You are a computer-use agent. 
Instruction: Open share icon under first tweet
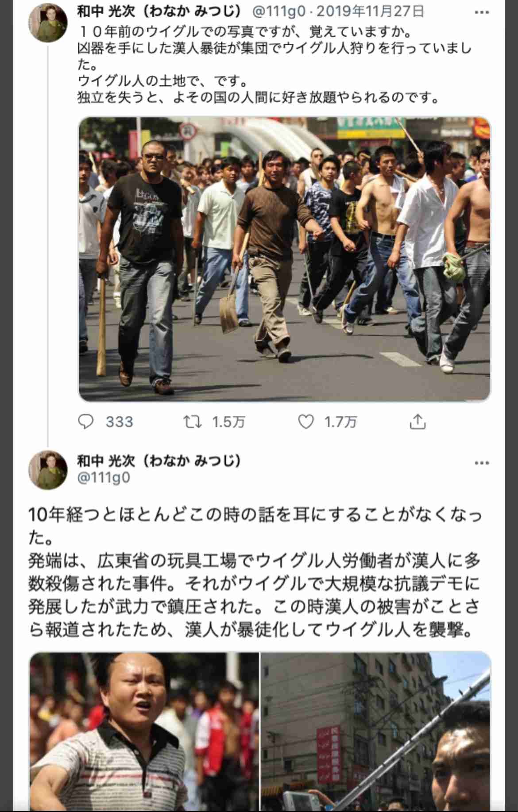417,422
